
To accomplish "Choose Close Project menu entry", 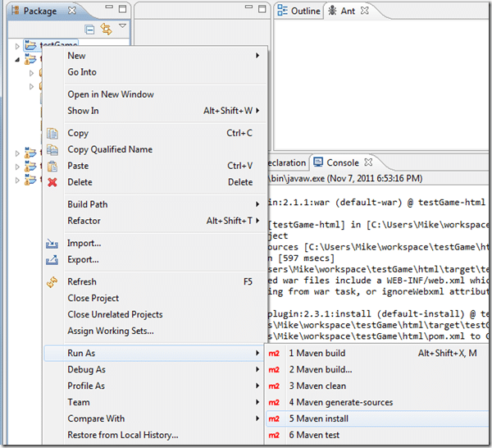I will pyautogui.click(x=155, y=298).
